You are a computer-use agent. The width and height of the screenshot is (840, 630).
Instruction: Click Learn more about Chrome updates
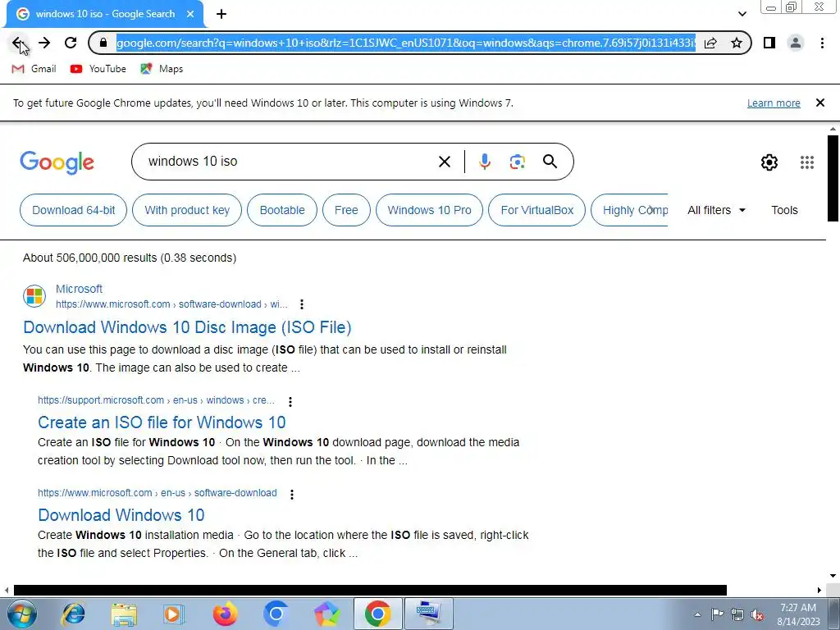click(774, 103)
